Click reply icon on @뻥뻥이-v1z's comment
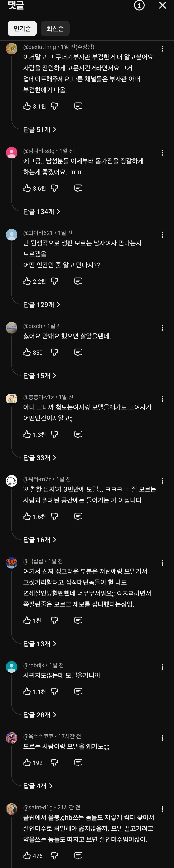Image resolution: width=174 pixels, height=868 pixels. pyautogui.click(x=78, y=434)
